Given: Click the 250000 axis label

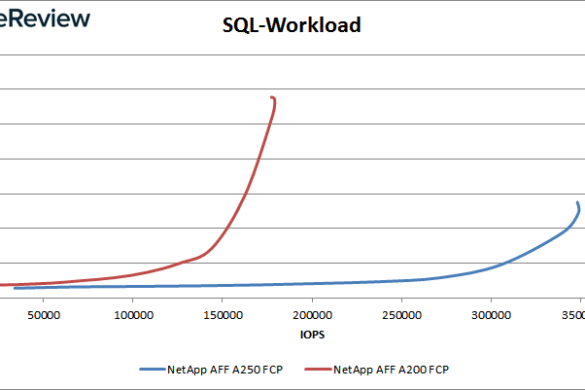Looking at the screenshot, I should [x=402, y=315].
